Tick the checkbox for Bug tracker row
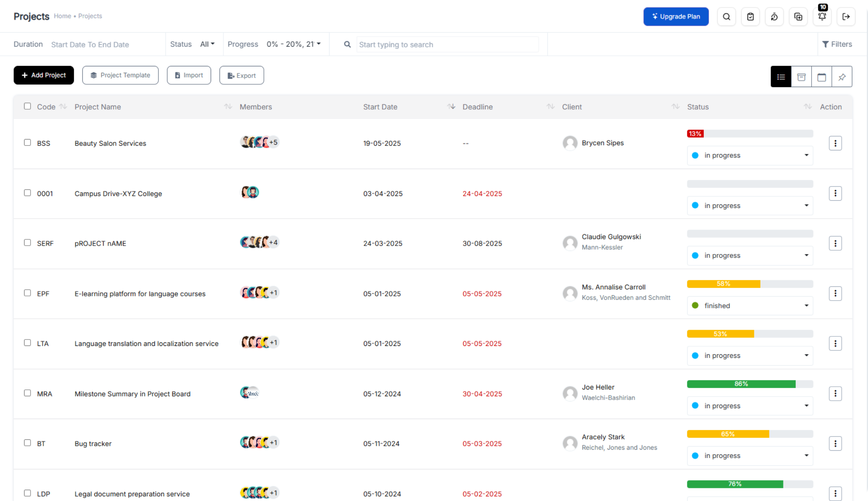Image resolution: width=868 pixels, height=501 pixels. (28, 443)
